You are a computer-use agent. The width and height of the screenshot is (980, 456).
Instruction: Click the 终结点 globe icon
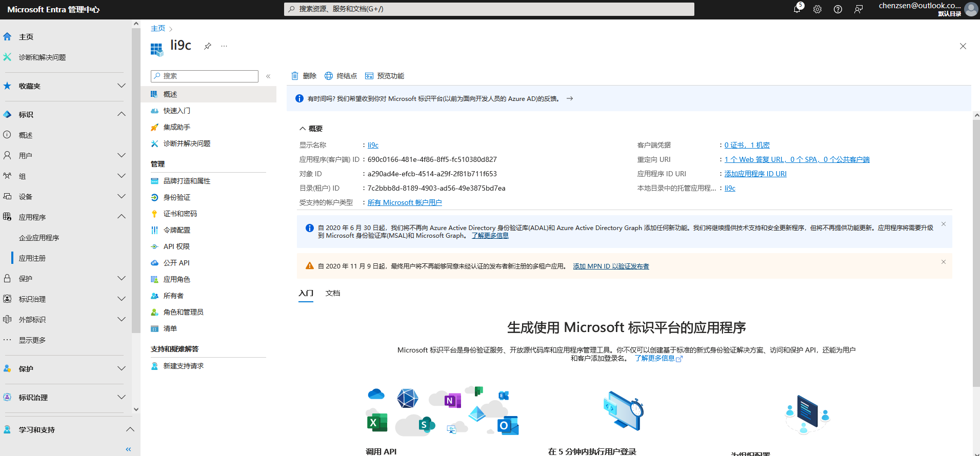click(329, 76)
